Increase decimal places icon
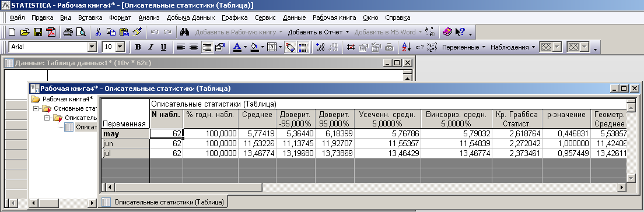Screen dimensions: 644x212 pos(321,47)
